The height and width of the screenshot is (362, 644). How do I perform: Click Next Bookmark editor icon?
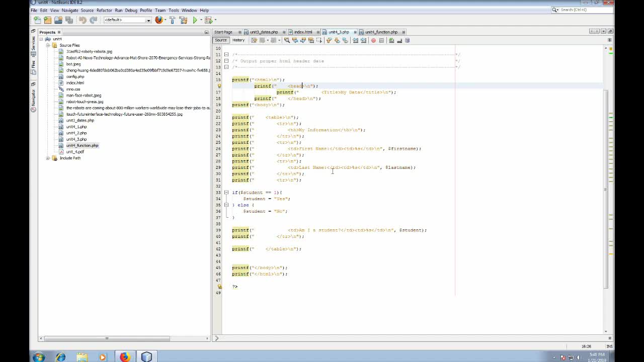337,40
